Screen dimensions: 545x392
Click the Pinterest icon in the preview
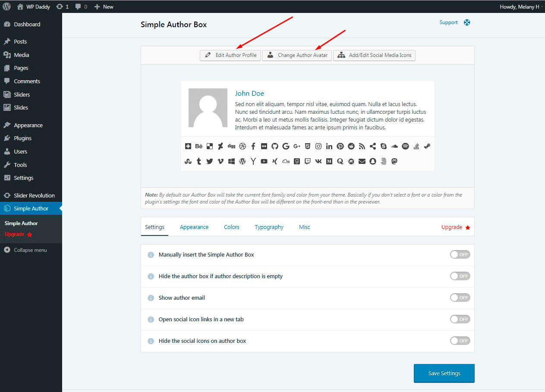(x=340, y=146)
